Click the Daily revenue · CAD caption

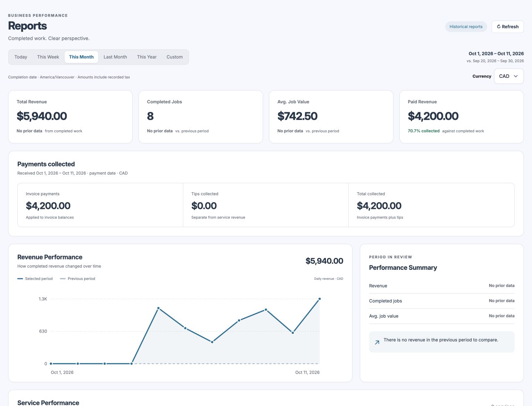pyautogui.click(x=329, y=279)
